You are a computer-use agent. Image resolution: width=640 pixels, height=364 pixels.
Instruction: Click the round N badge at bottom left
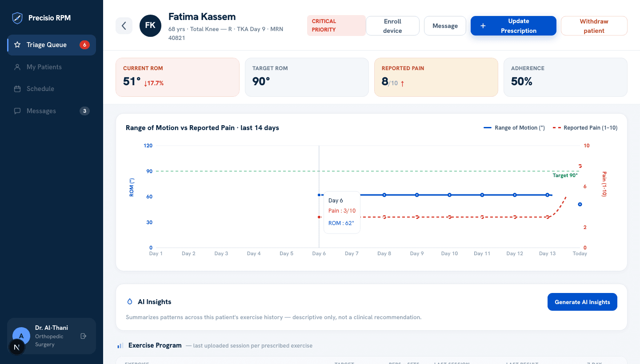tap(17, 347)
